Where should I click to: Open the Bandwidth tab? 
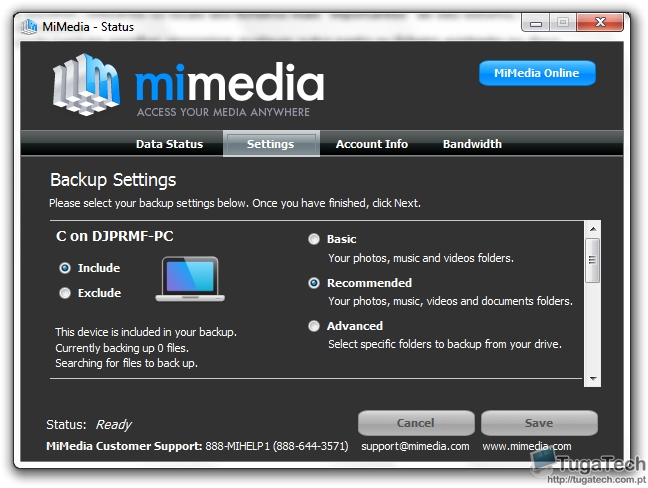click(472, 144)
